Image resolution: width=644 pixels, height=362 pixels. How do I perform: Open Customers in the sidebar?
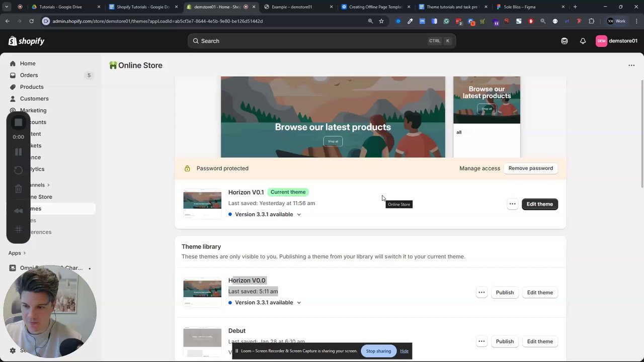[x=34, y=99]
